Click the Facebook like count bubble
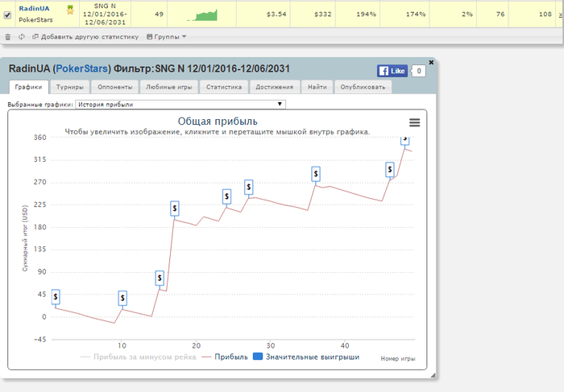The width and height of the screenshot is (564, 392). click(x=418, y=71)
